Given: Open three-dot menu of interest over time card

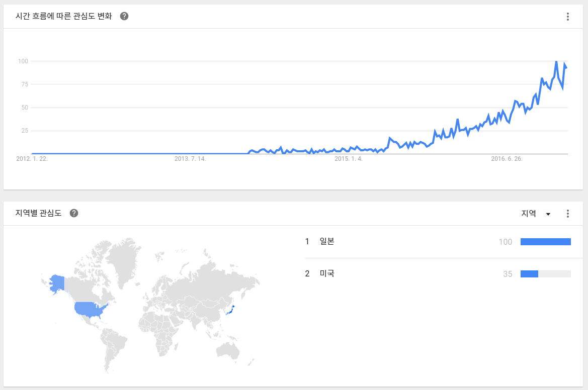Looking at the screenshot, I should point(568,17).
